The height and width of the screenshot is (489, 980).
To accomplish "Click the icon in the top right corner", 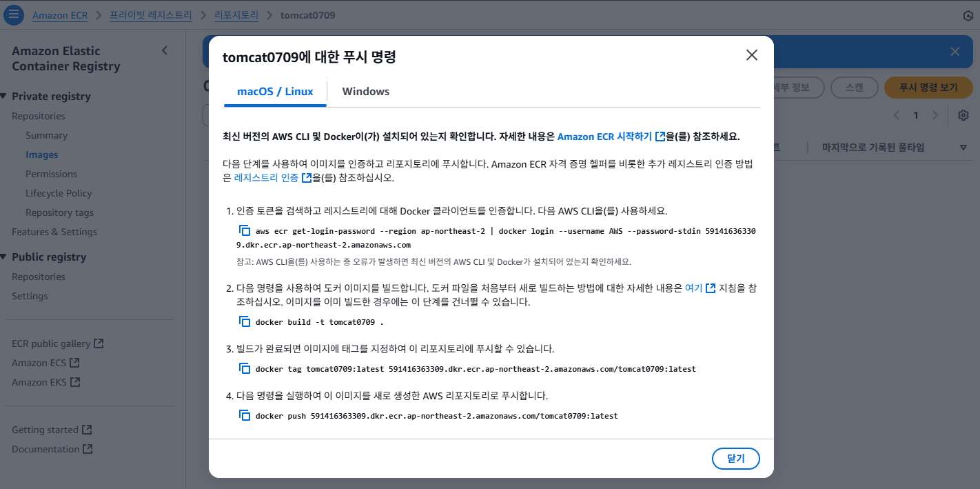I will click(x=968, y=16).
